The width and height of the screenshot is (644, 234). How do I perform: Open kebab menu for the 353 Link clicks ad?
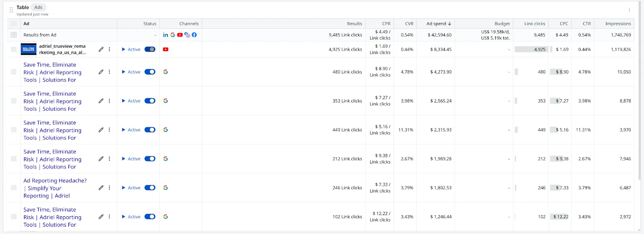[109, 101]
